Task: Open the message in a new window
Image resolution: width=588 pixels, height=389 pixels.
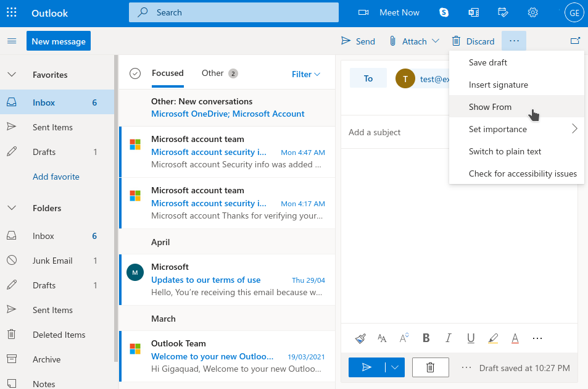Action: tap(575, 40)
